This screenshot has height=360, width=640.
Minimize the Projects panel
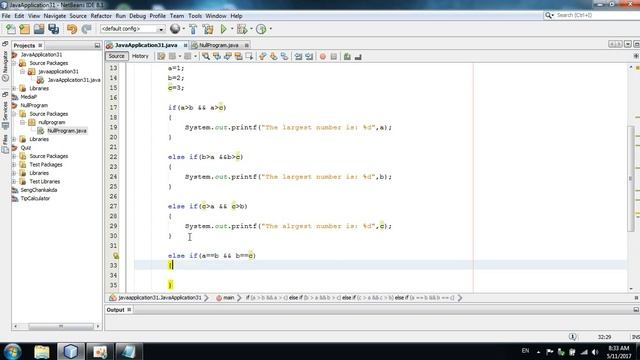(97, 45)
